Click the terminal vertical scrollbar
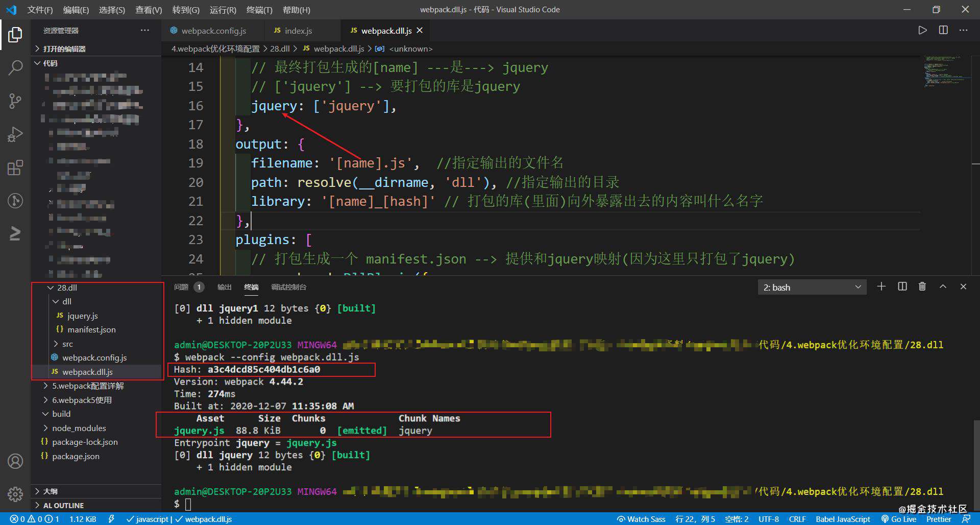Viewport: 980px width, 525px height. (976, 465)
